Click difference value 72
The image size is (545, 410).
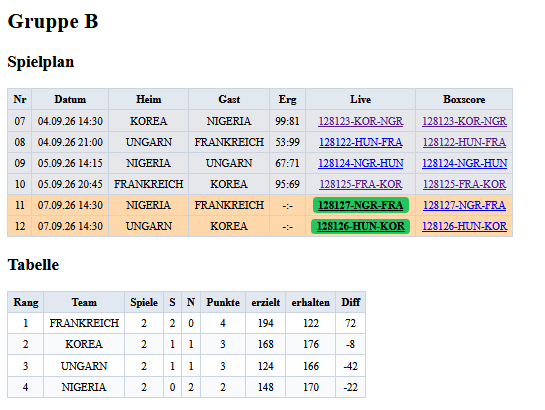pyautogui.click(x=350, y=323)
